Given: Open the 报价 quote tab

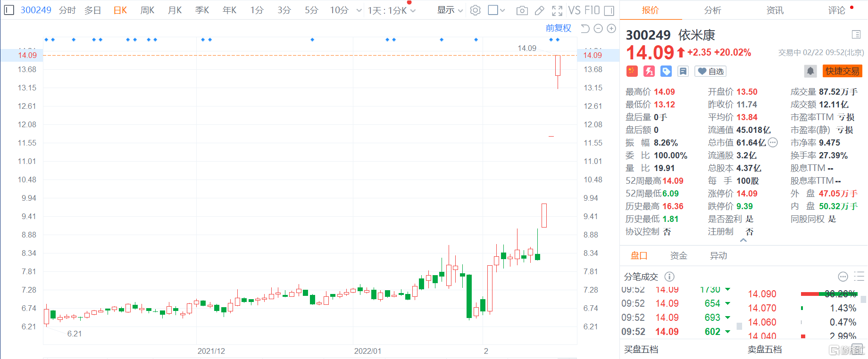Looking at the screenshot, I should [x=651, y=10].
